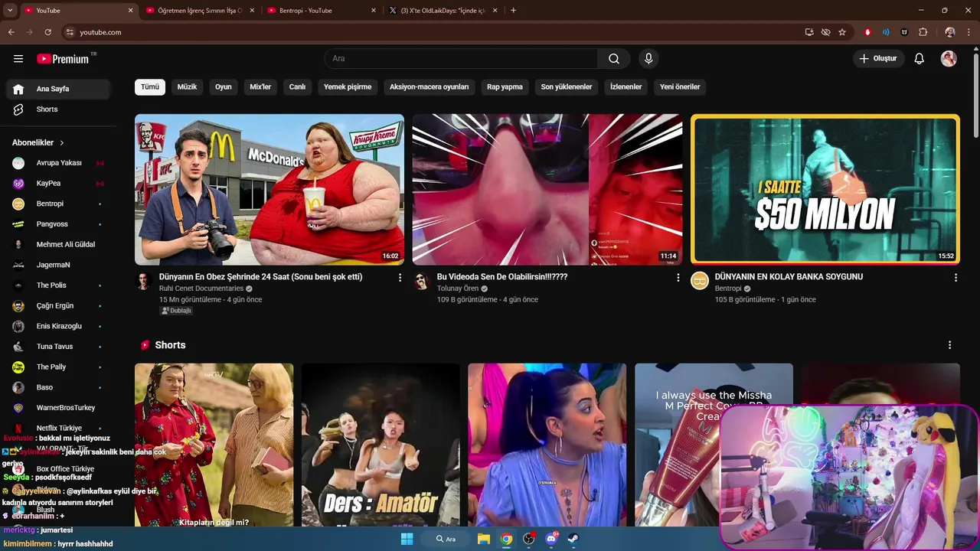The width and height of the screenshot is (980, 551).
Task: Open the Bentropi channel avatar beside video title
Action: pos(700,281)
